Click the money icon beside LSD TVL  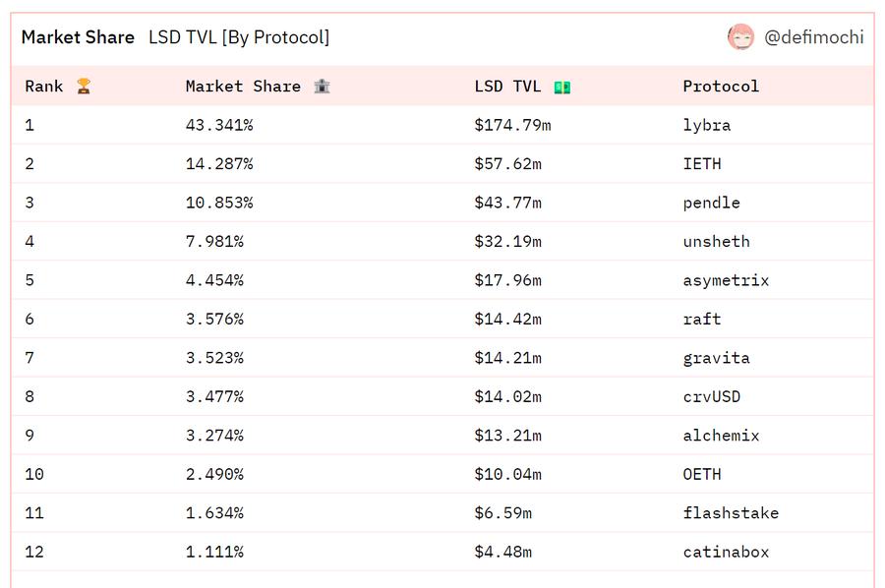[561, 87]
